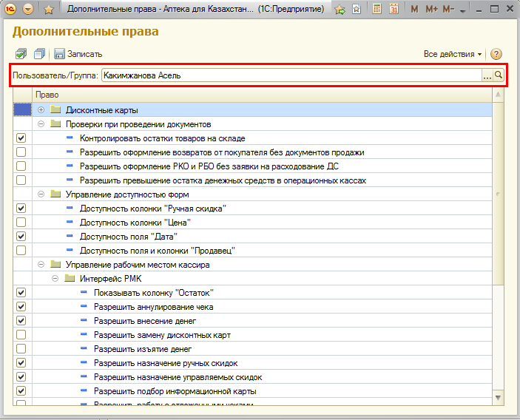This screenshot has height=420, width=520.
Task: Click the favorites star icon in title bar
Action: 49,10
